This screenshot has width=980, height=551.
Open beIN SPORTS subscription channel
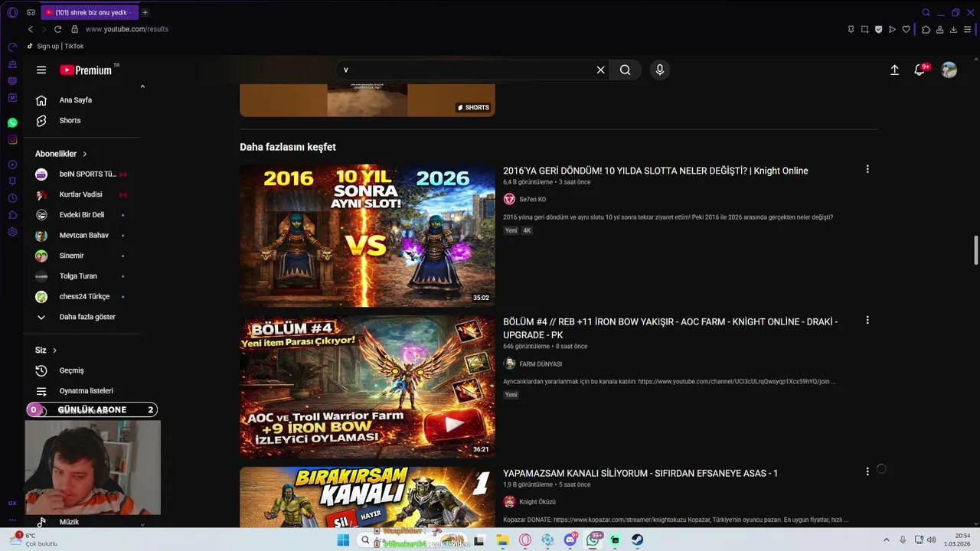point(83,174)
